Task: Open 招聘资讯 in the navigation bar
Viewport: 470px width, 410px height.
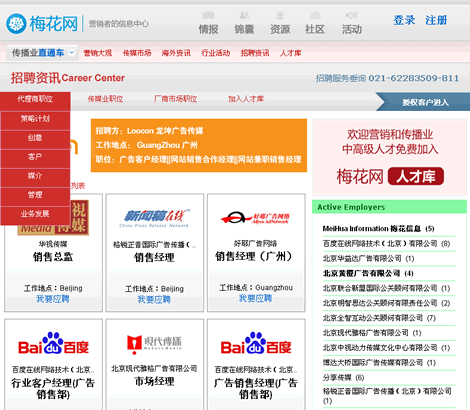Action: [255, 53]
